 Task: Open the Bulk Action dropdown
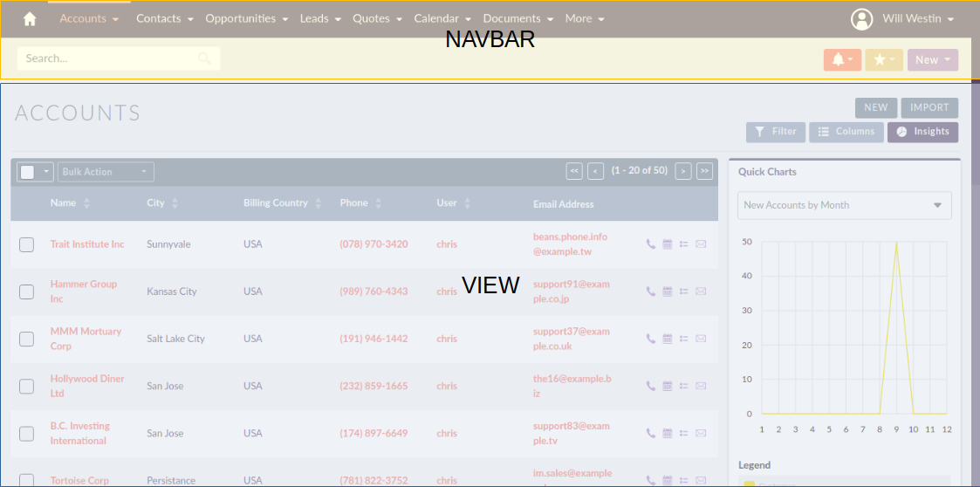106,172
